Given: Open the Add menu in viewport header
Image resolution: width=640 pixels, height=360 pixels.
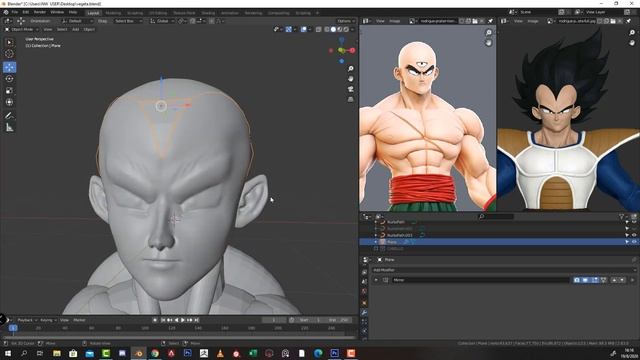Looking at the screenshot, I should tap(76, 29).
